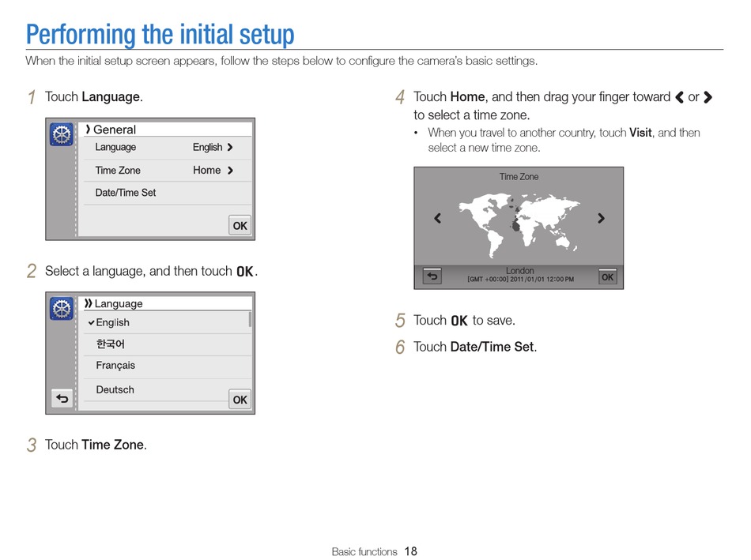Tap the right arrow on the Time Zone map
Image resolution: width=751 pixels, height=560 pixels.
pos(601,218)
